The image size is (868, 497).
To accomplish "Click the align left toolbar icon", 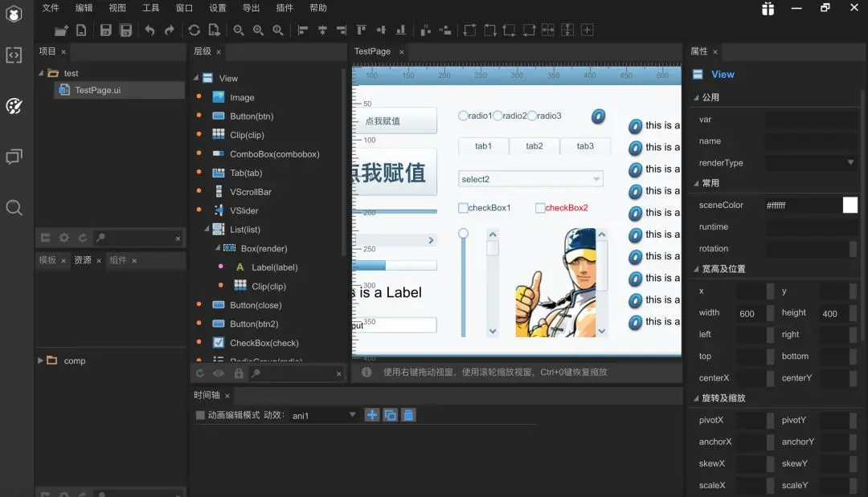I will [303, 31].
